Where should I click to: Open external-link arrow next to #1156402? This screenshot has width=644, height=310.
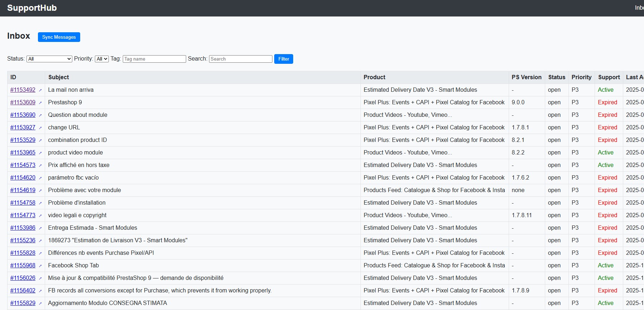tap(40, 291)
